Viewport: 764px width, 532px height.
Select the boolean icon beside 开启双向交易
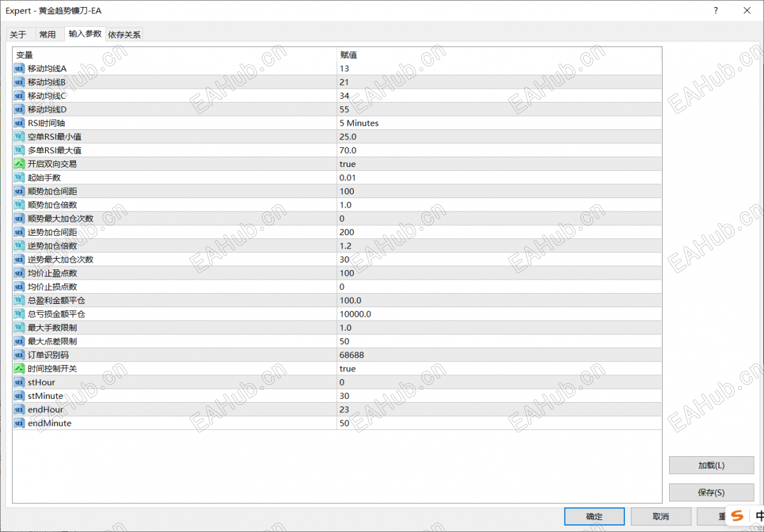pyautogui.click(x=20, y=164)
